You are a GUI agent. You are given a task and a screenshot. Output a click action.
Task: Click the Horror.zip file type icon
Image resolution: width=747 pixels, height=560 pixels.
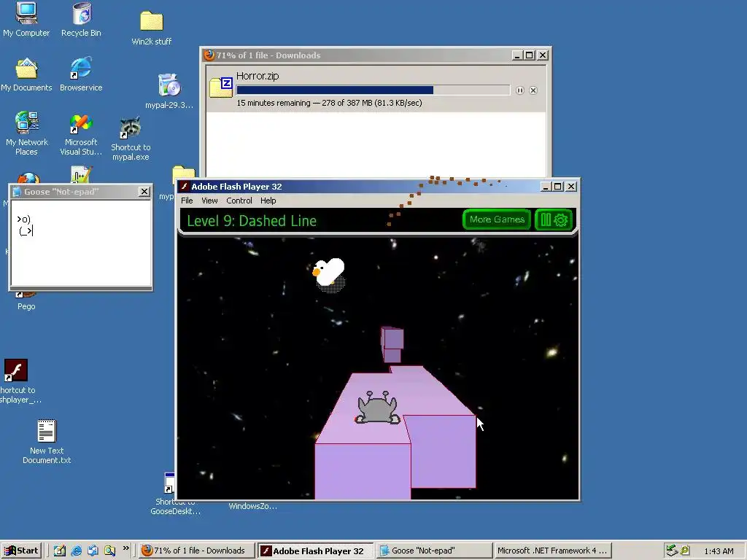coord(221,87)
